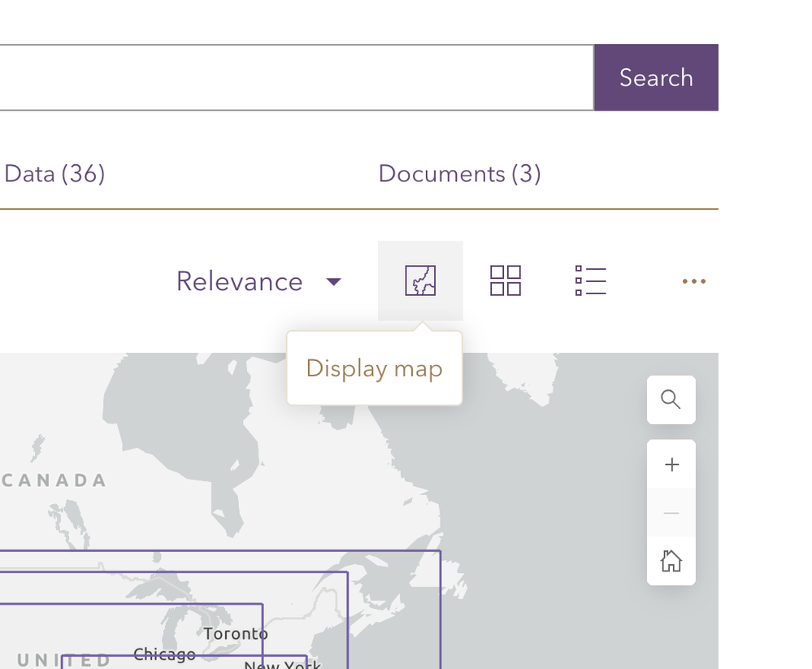This screenshot has width=812, height=669.
Task: Zoom in on the map
Action: coord(671,464)
